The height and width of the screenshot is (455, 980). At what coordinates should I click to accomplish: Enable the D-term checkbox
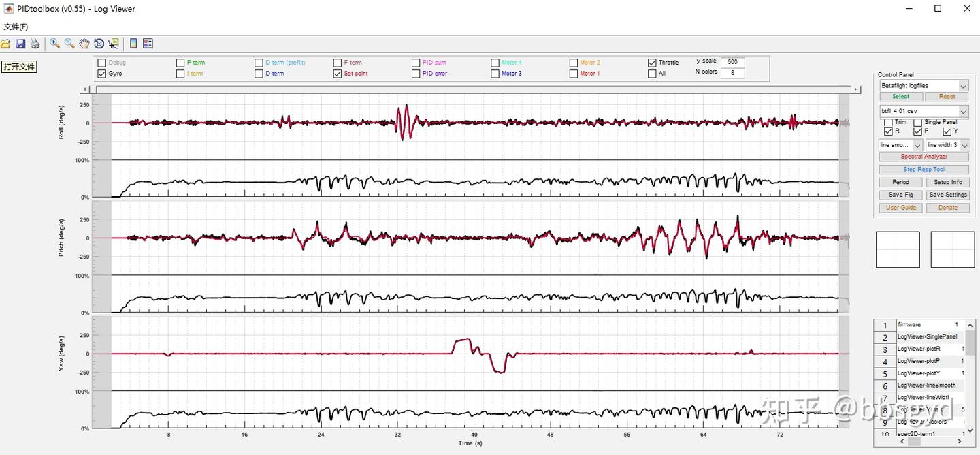point(259,74)
